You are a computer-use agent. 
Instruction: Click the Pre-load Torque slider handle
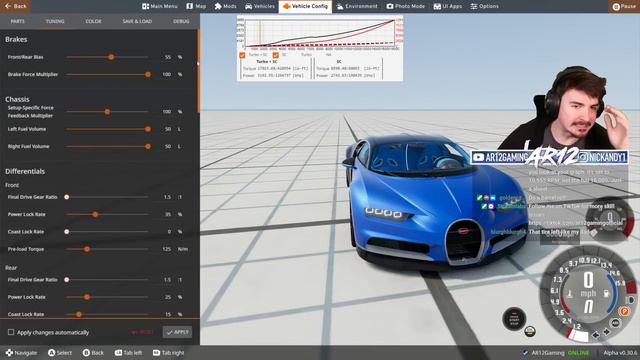pos(87,249)
